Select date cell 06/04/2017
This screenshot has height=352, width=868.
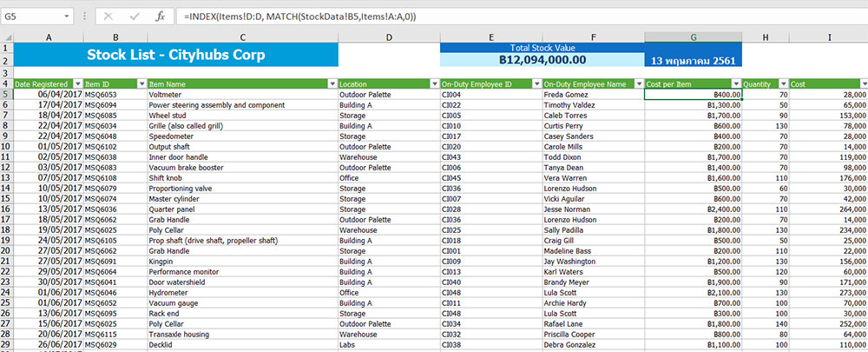point(49,95)
